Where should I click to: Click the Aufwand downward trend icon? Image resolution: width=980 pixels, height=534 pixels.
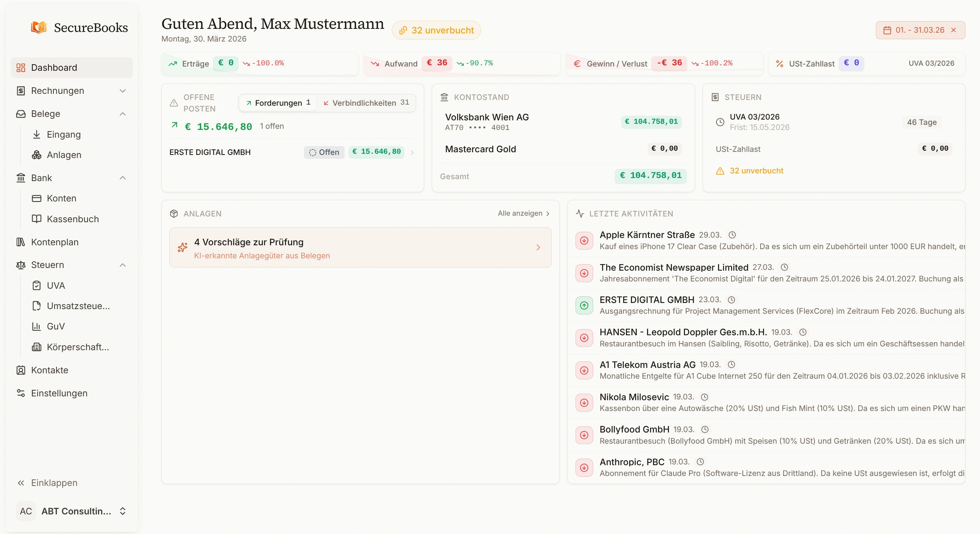375,64
